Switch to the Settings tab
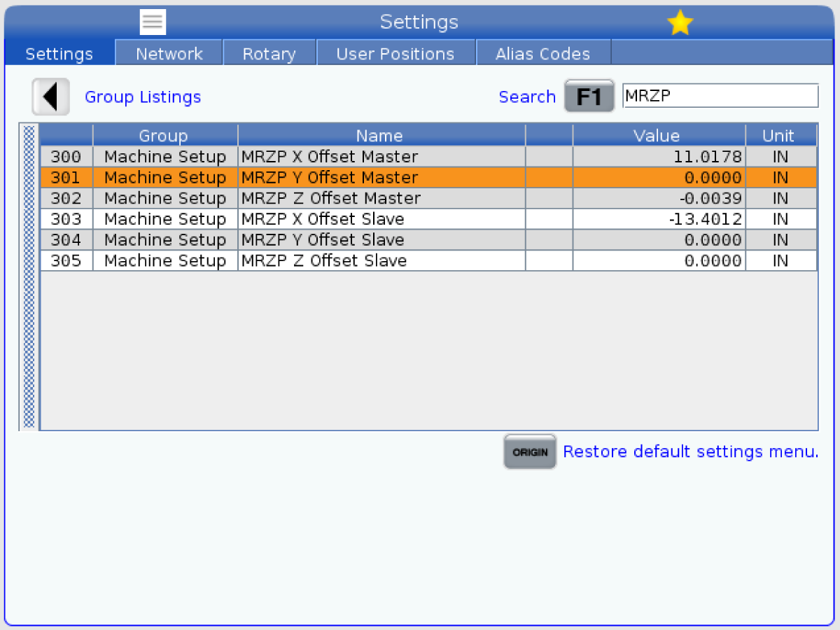This screenshot has width=840, height=630. click(x=59, y=54)
